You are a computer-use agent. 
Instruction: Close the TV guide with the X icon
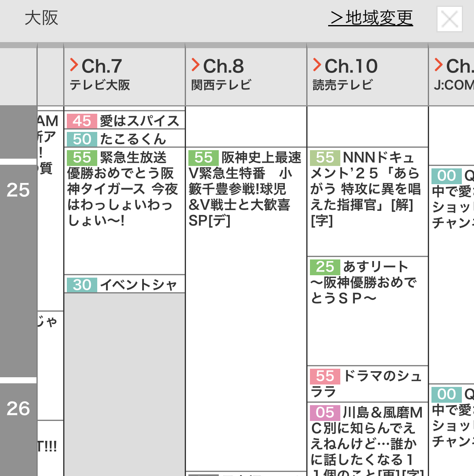[449, 19]
